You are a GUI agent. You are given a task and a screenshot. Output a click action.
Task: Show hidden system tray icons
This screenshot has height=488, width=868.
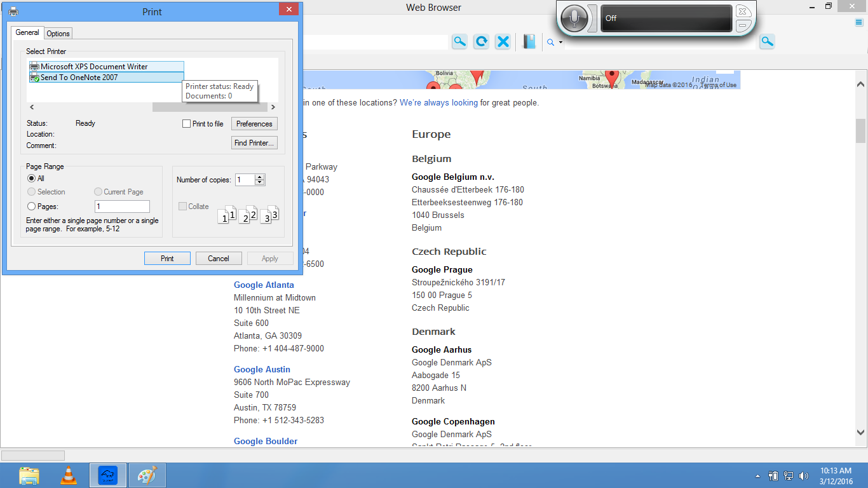[757, 476]
